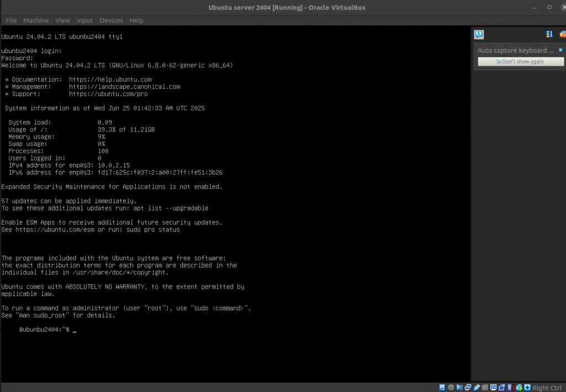Open the optical disk indicator in status bar
This screenshot has height=392, width=566.
point(451,388)
